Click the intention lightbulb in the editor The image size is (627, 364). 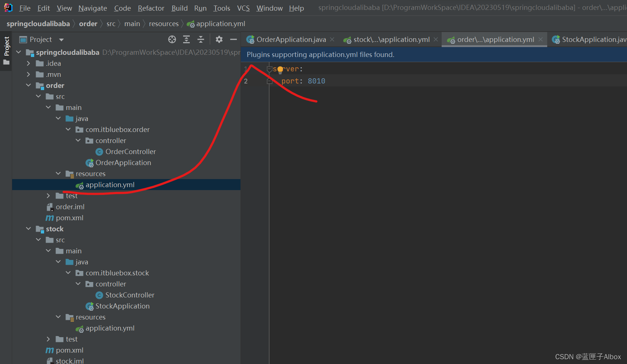tap(280, 69)
